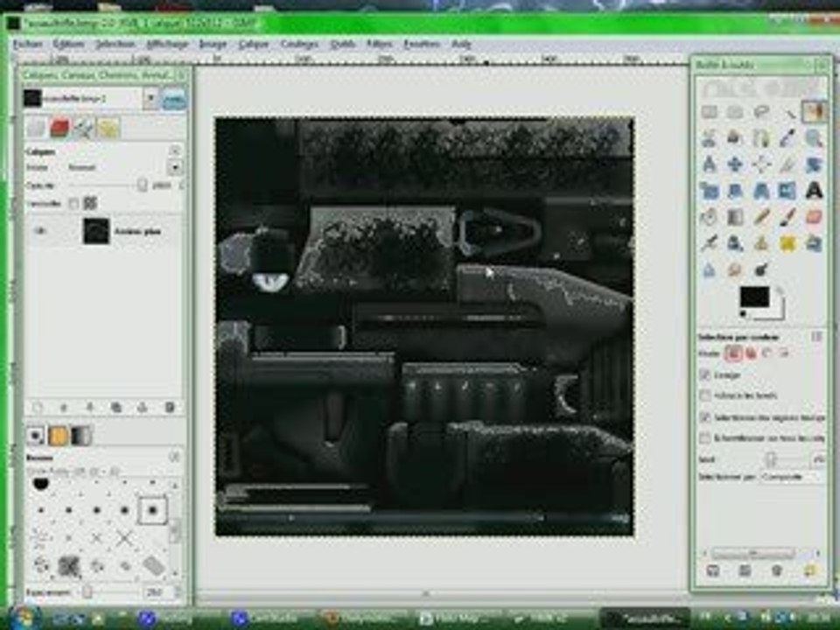Select the Airbrush tool
840x630 pixels.
[710, 243]
